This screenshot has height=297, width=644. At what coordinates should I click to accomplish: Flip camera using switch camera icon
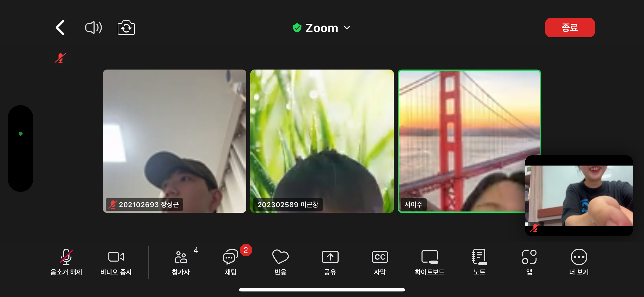pyautogui.click(x=126, y=27)
